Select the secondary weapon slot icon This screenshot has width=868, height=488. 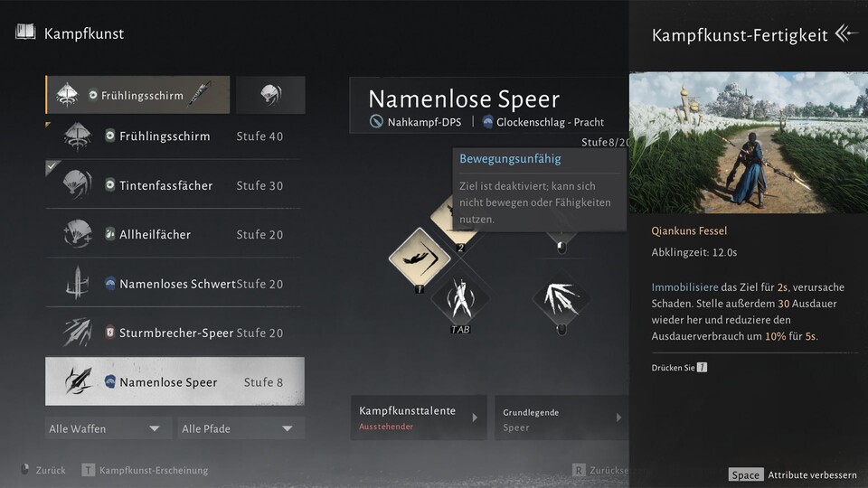269,95
